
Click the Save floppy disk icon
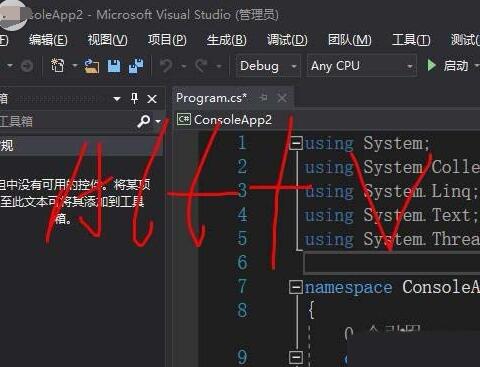coord(114,66)
